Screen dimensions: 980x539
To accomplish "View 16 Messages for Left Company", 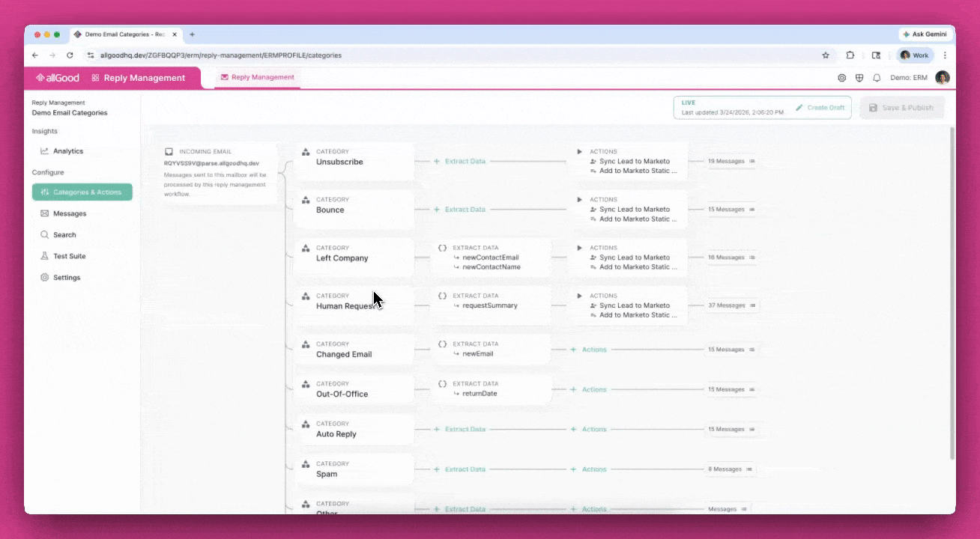I will click(731, 258).
